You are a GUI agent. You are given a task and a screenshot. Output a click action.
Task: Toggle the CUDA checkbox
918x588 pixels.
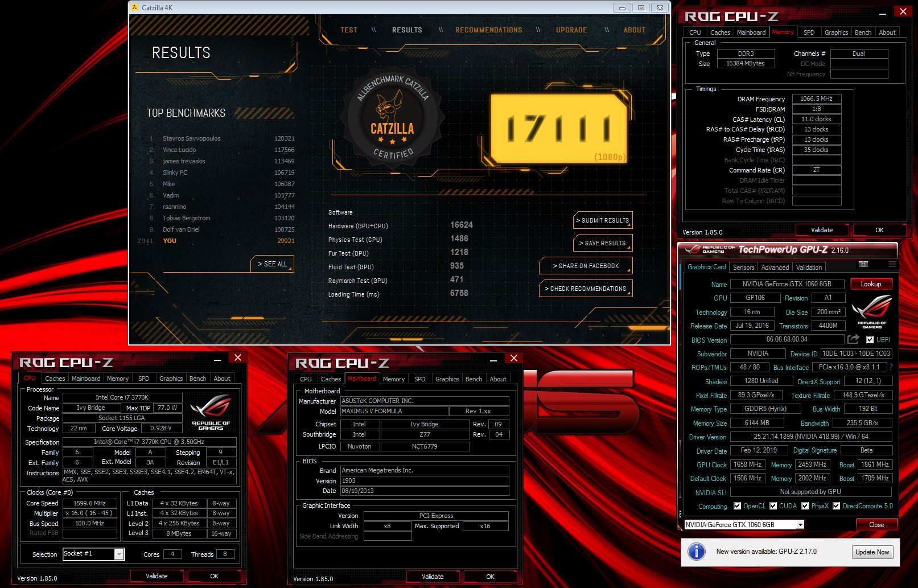tap(773, 506)
